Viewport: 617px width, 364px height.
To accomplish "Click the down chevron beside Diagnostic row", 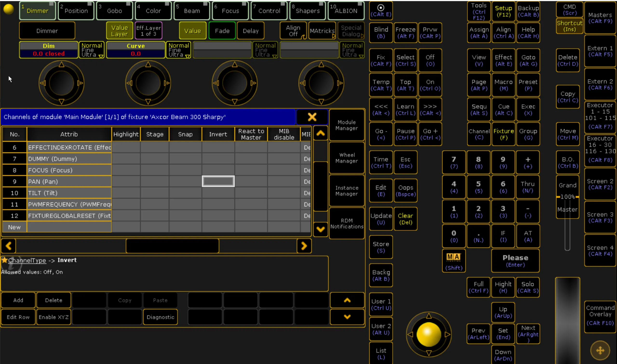I will click(347, 317).
